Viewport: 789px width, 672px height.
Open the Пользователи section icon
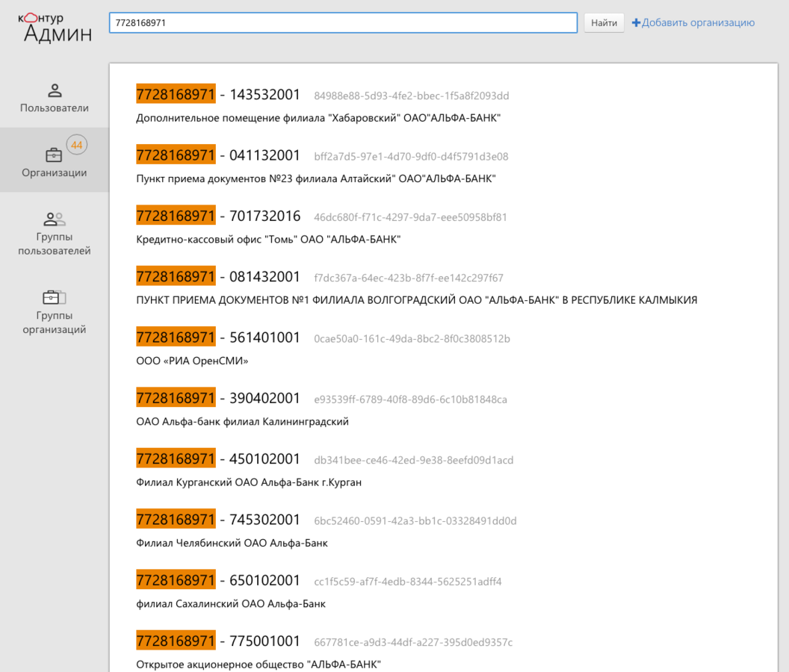(55, 90)
